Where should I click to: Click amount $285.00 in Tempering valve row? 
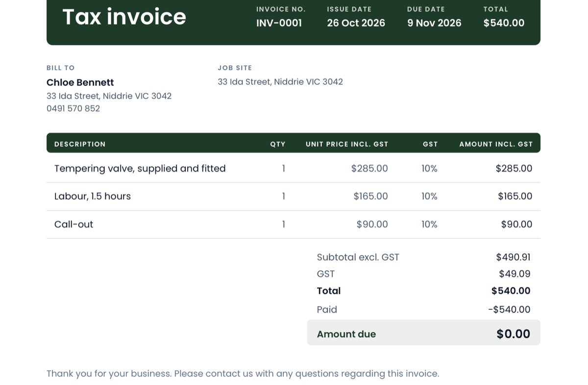pos(514,169)
